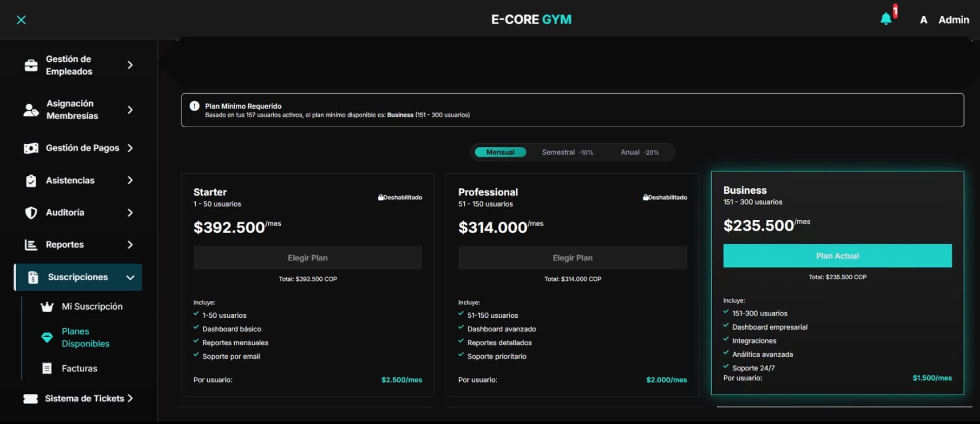The height and width of the screenshot is (424, 980).
Task: Open Facturas section
Action: coord(79,368)
